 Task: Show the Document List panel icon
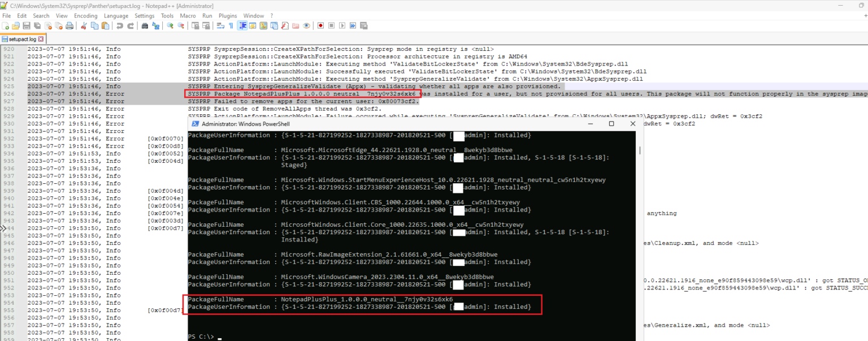click(x=274, y=25)
